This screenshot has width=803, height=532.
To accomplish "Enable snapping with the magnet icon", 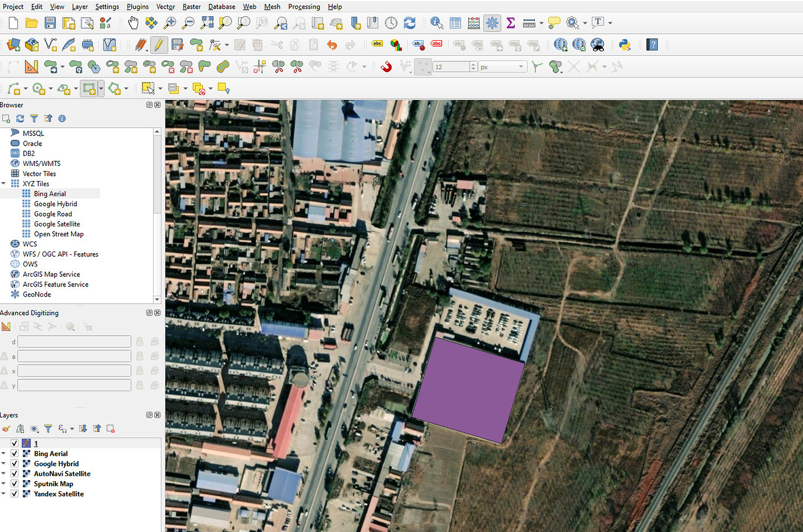I will click(386, 67).
